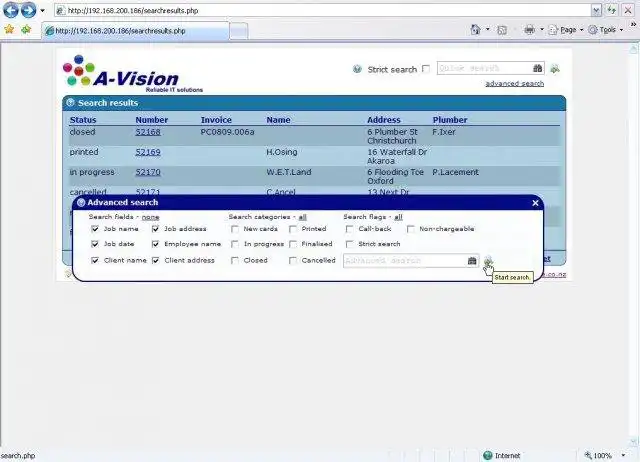The width and height of the screenshot is (640, 462).
Task: Expand the Home button dropdown arrow
Action: click(488, 29)
